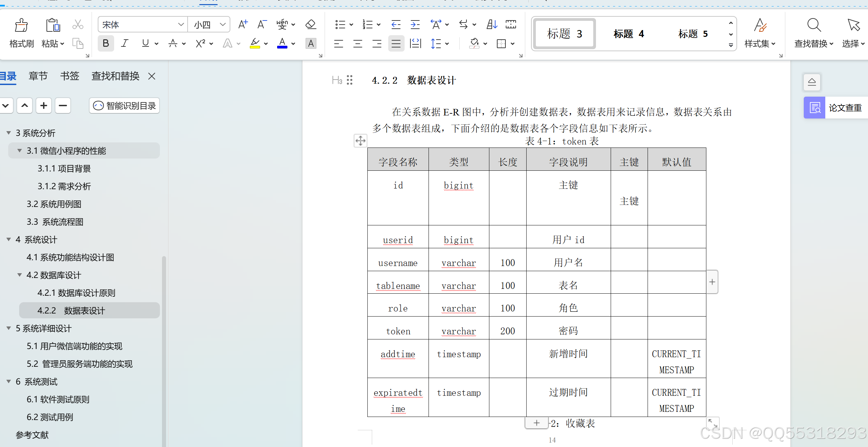This screenshot has width=868, height=447.
Task: Expand the styles gallery list
Action: point(731,45)
